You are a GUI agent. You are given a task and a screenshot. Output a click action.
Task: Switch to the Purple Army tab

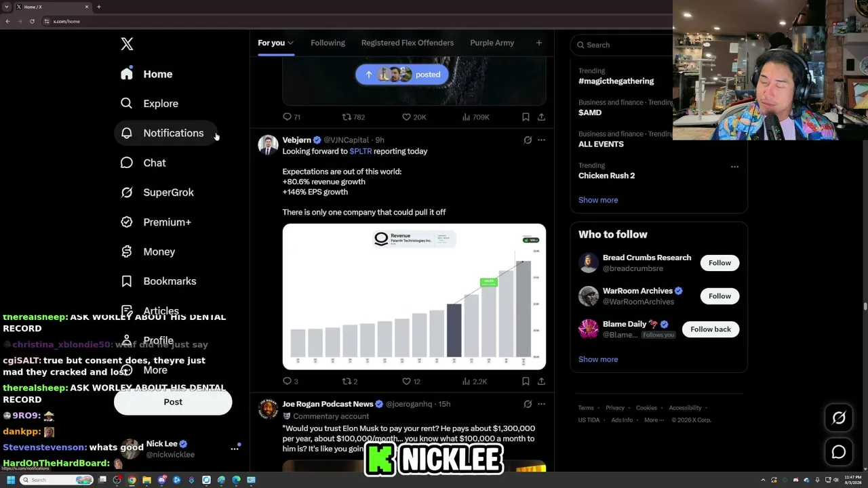(492, 43)
